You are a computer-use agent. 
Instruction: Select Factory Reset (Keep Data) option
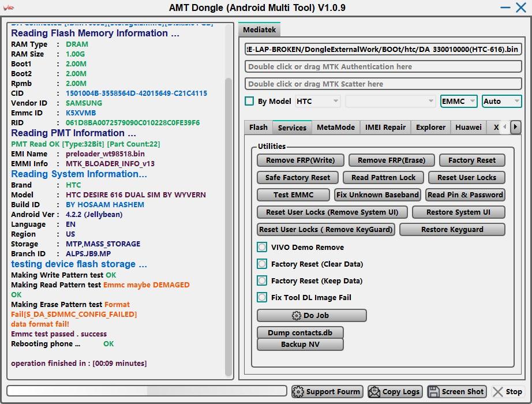(262, 280)
